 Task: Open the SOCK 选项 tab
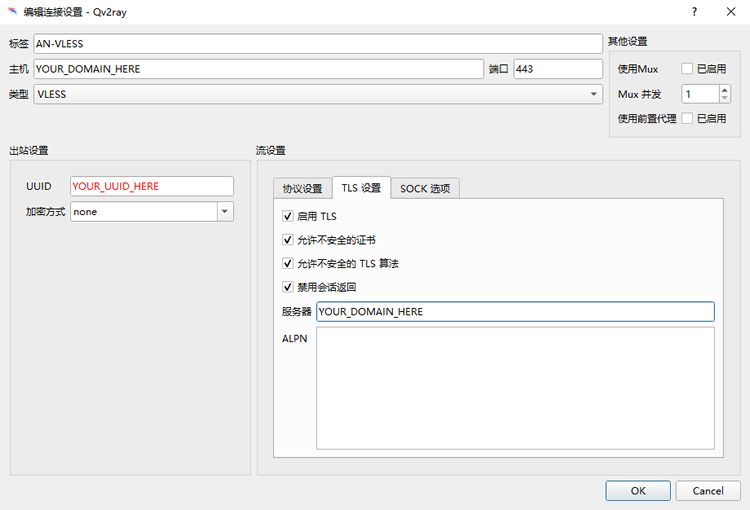coord(425,189)
